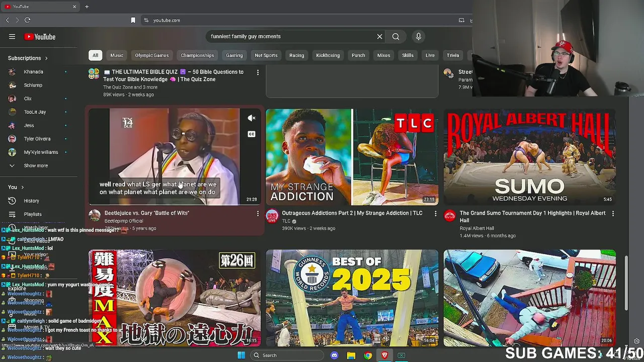Select the Olympic Games filter chip
This screenshot has height=362, width=644.
coord(151,55)
